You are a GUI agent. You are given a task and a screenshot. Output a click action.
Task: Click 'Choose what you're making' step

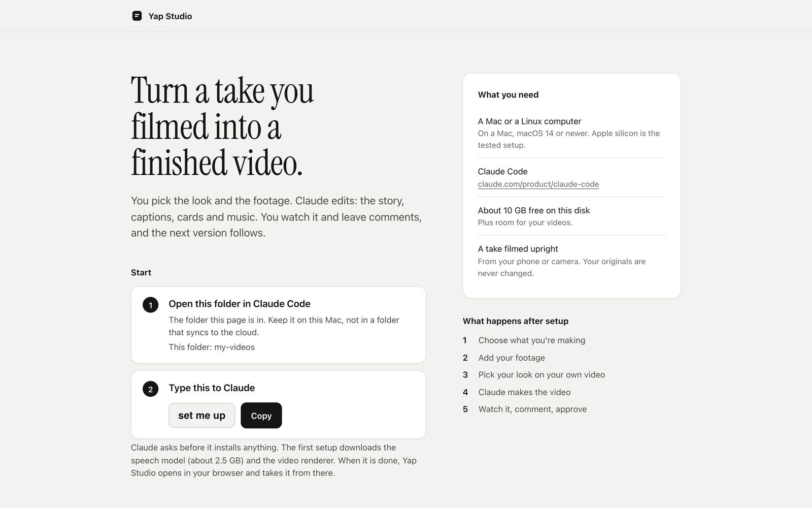(x=531, y=340)
